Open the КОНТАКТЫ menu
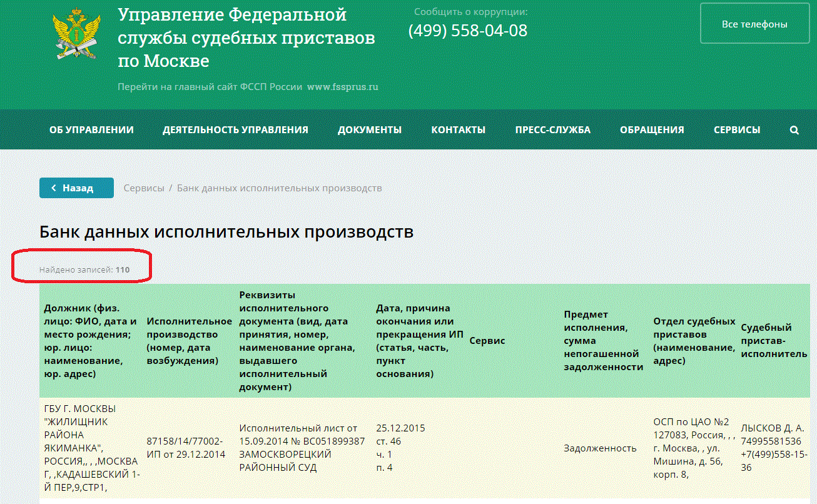 click(x=459, y=130)
